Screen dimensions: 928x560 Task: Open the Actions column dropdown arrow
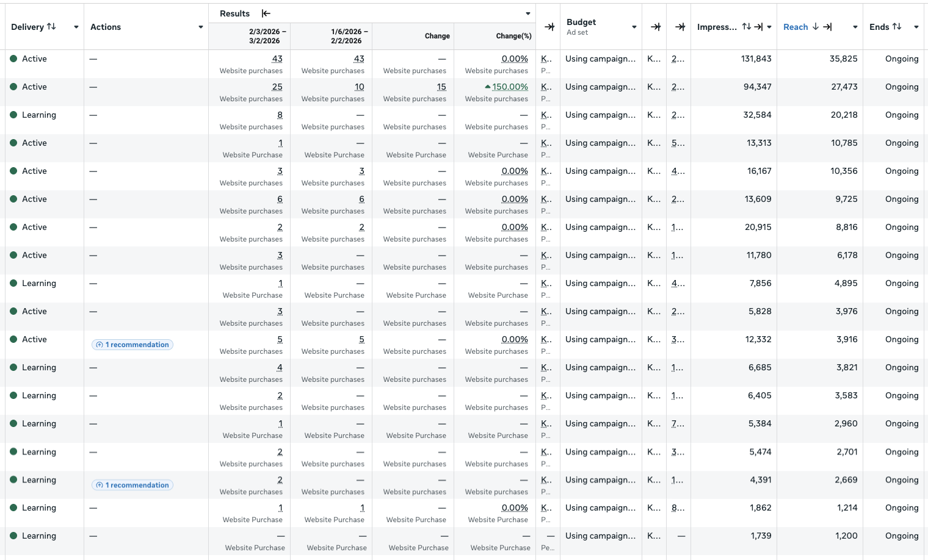pos(201,27)
